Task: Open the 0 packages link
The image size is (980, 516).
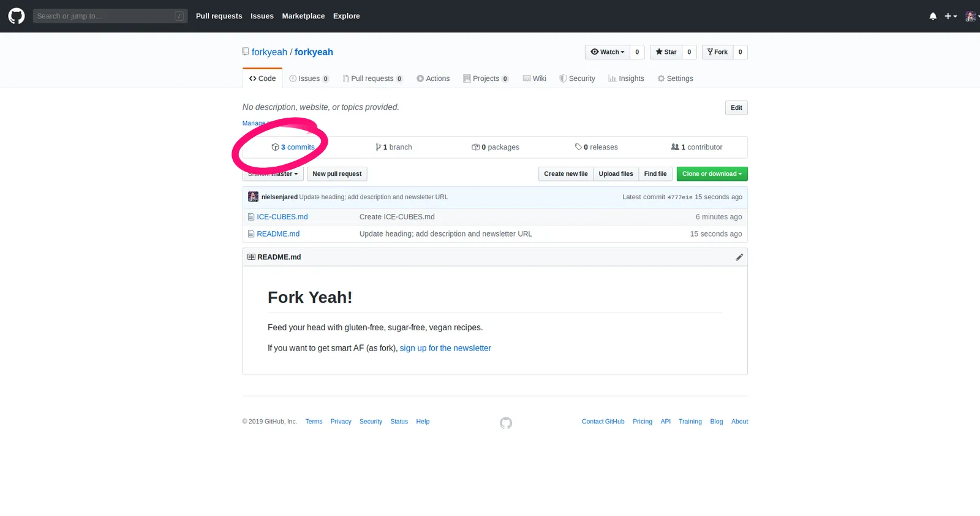Action: [x=496, y=147]
